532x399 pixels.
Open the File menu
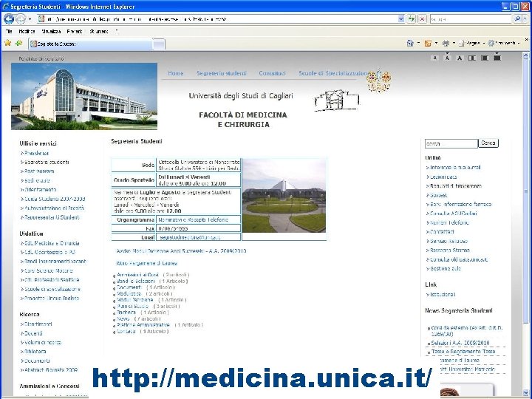point(9,32)
